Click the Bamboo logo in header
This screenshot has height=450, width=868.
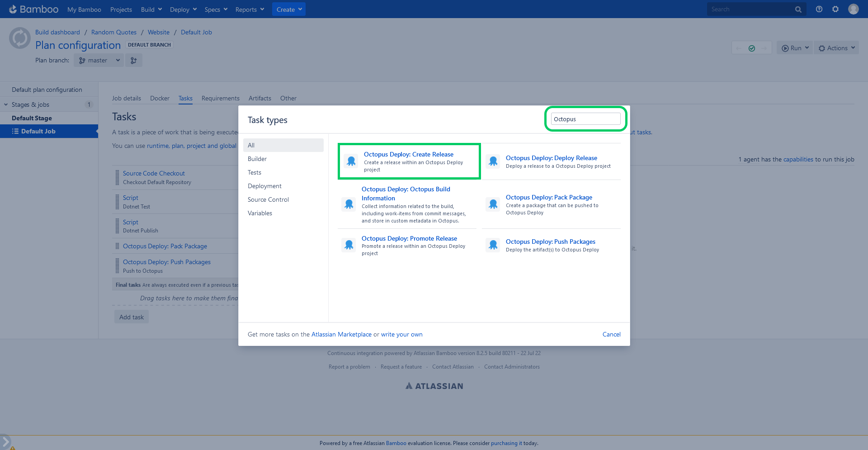(33, 9)
